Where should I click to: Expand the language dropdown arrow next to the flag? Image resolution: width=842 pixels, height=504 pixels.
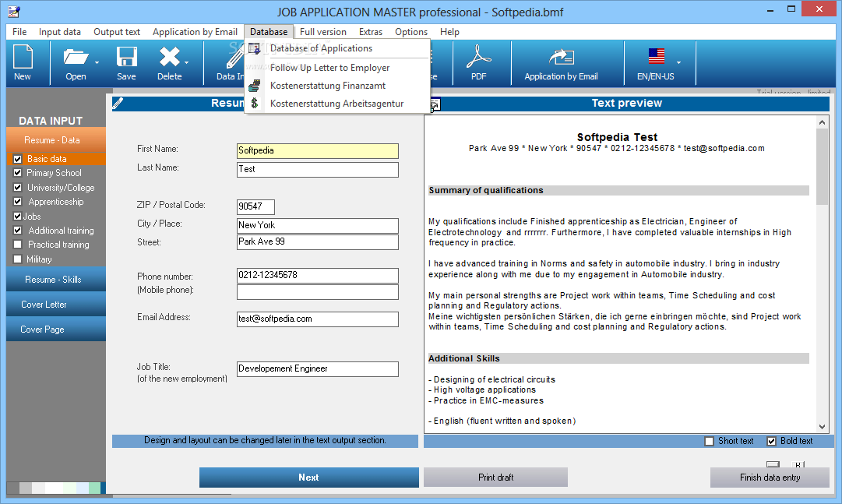tap(678, 63)
